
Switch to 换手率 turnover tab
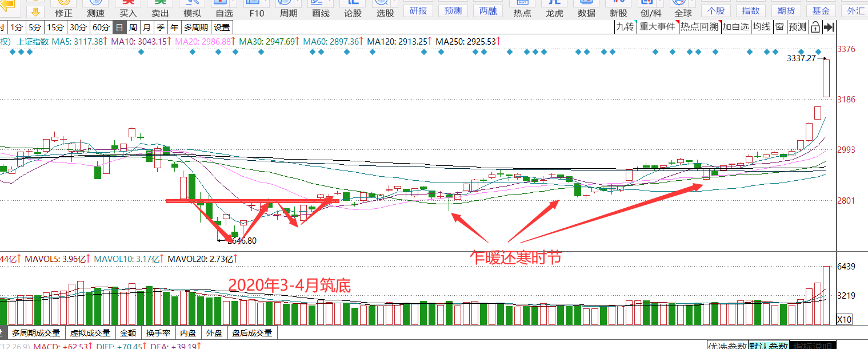click(x=158, y=333)
